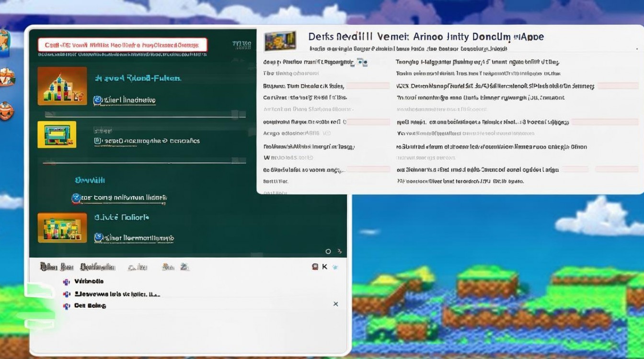Toggle the small blue switch in the settings panel's first row

(x=363, y=62)
